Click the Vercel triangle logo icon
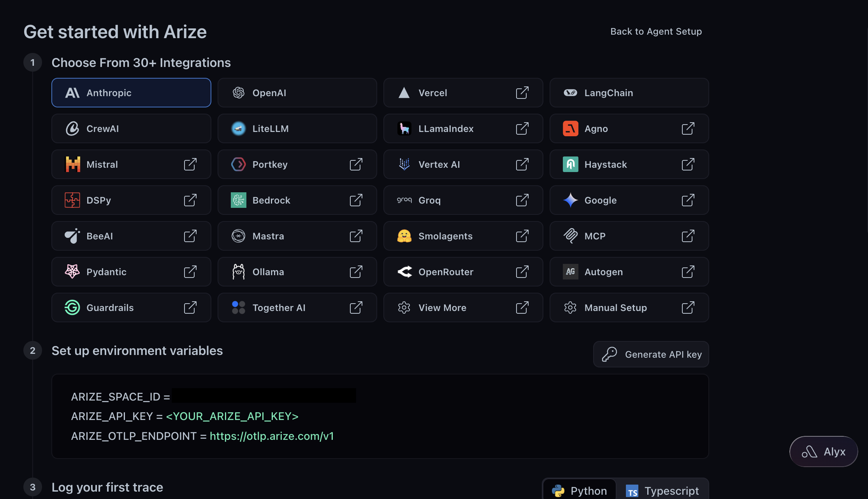 point(404,93)
